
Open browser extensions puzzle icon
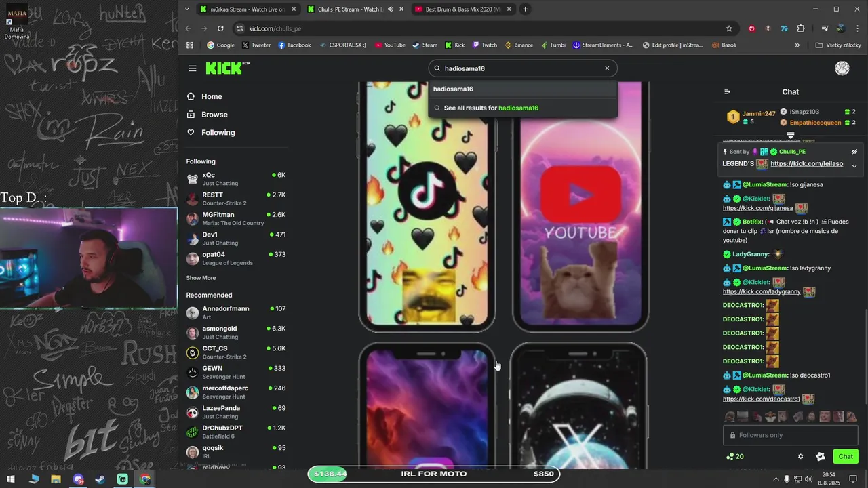click(x=801, y=28)
